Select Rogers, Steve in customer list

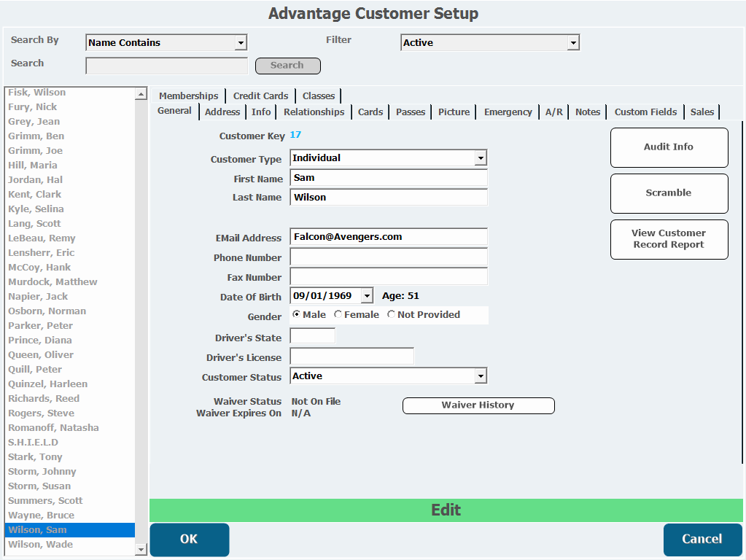[x=69, y=413]
